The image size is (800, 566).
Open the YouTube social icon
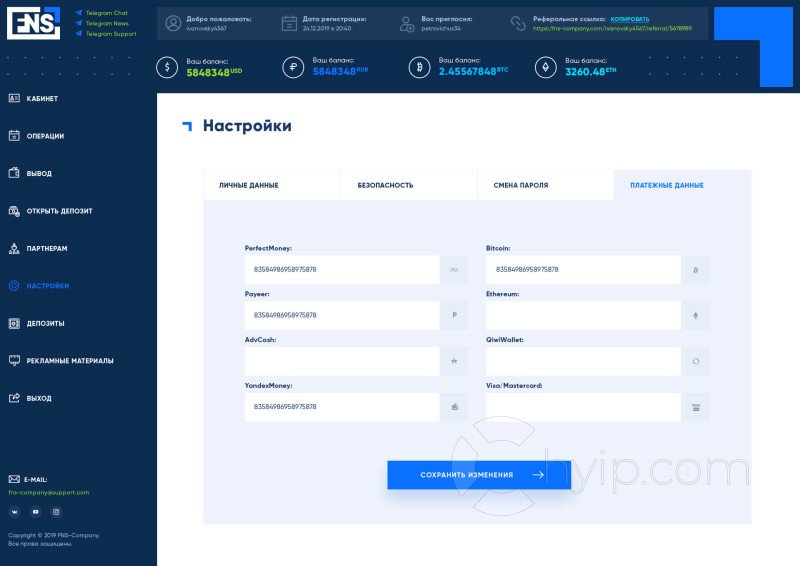tap(36, 512)
